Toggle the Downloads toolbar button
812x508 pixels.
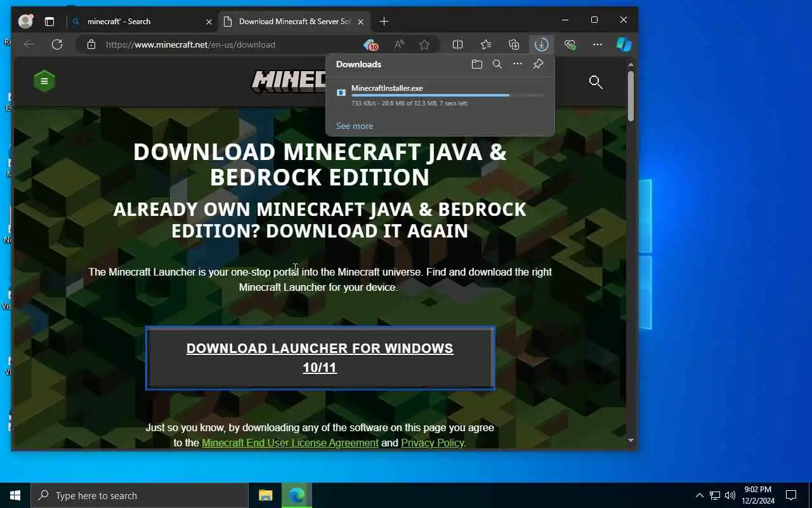tap(541, 44)
